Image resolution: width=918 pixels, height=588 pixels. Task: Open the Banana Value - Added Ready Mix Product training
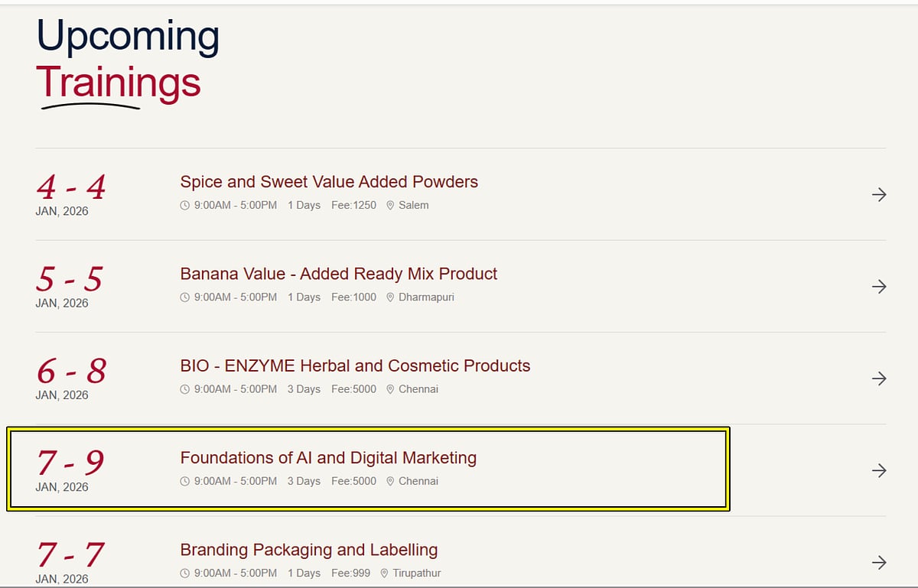(x=339, y=274)
